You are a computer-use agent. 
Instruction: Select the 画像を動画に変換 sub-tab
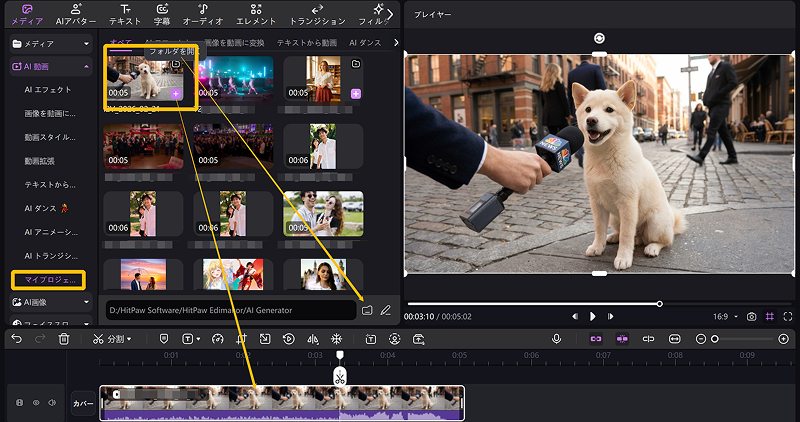pyautogui.click(x=235, y=43)
